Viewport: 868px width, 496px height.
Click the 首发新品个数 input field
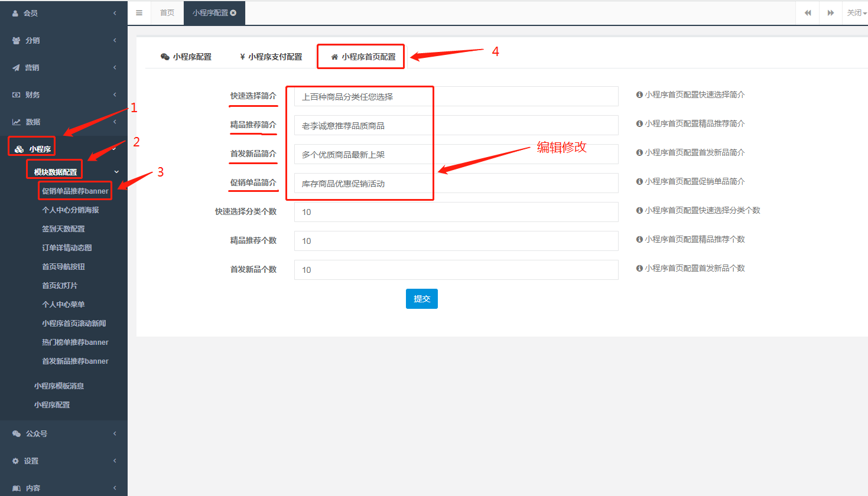pyautogui.click(x=456, y=270)
